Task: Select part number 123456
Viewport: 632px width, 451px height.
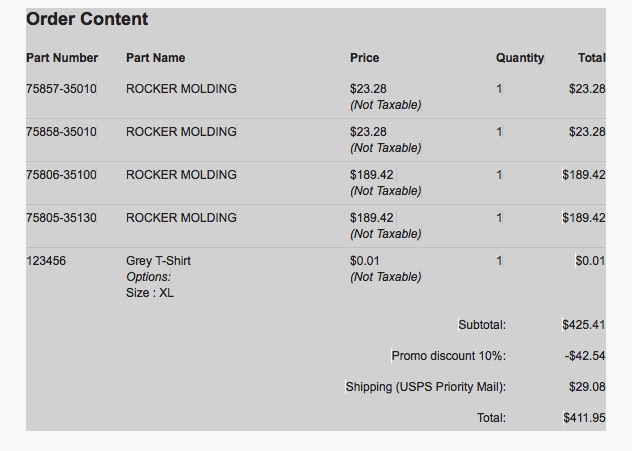Action: [x=46, y=261]
